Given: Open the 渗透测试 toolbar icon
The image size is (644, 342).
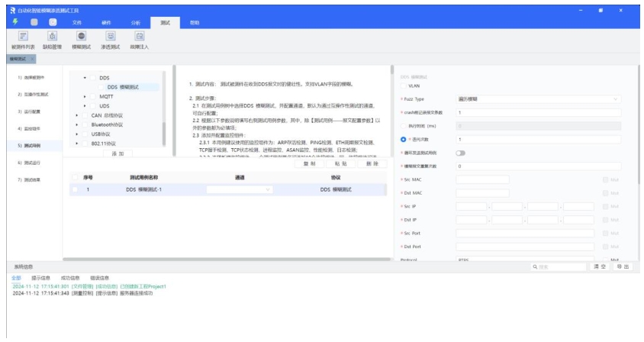Looking at the screenshot, I should point(111,37).
